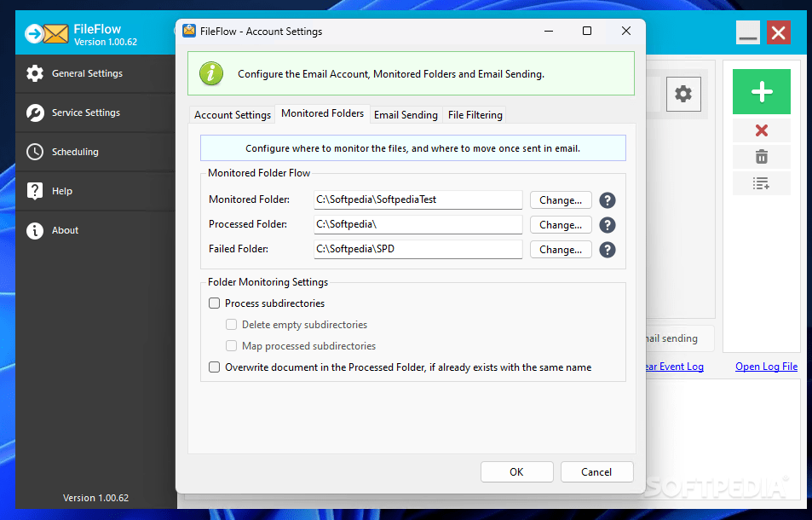
Task: Click help icon for Failed Folder
Action: tap(608, 250)
